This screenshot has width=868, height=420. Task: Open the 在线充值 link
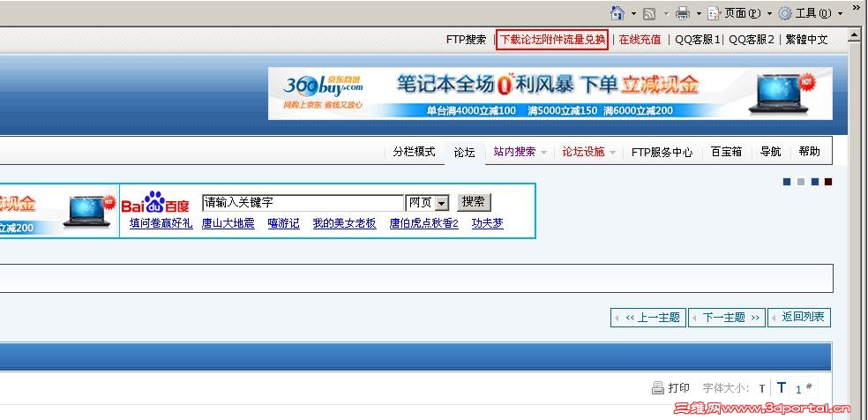point(640,40)
